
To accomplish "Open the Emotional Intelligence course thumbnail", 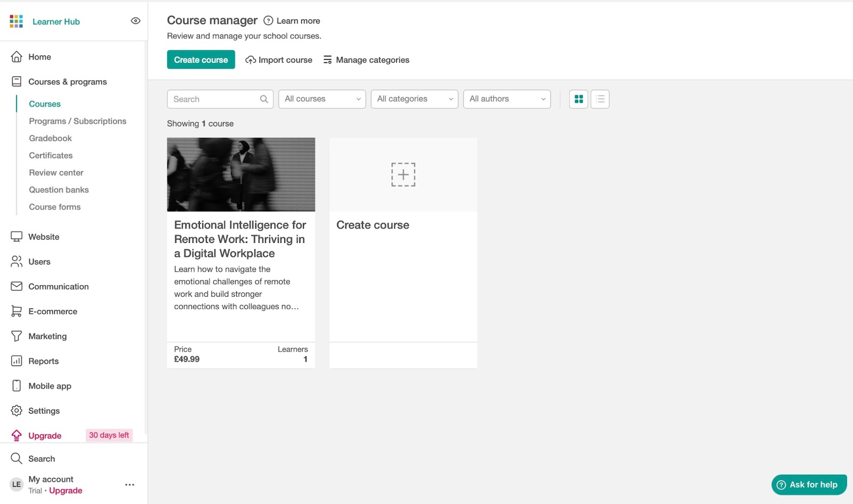I will (x=241, y=175).
